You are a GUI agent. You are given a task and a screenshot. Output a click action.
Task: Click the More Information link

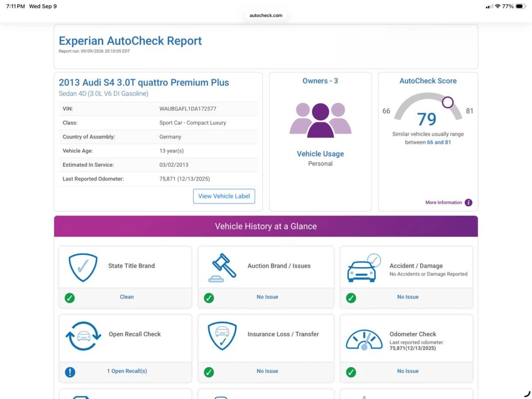(x=443, y=202)
